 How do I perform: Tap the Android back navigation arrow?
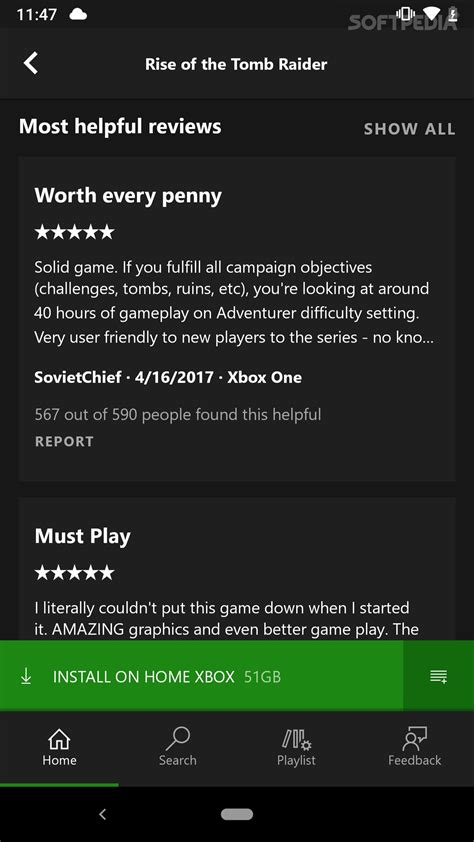103,814
